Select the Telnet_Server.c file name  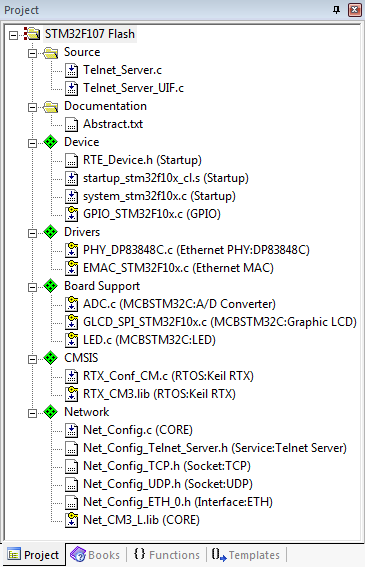122,70
